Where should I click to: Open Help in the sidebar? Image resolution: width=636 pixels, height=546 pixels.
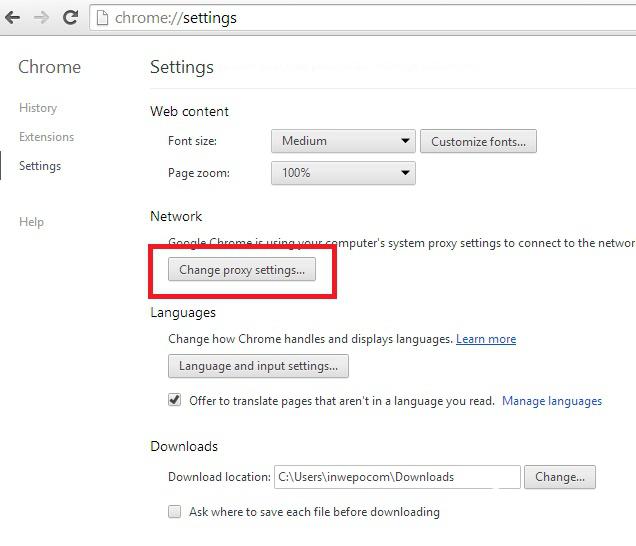[31, 222]
